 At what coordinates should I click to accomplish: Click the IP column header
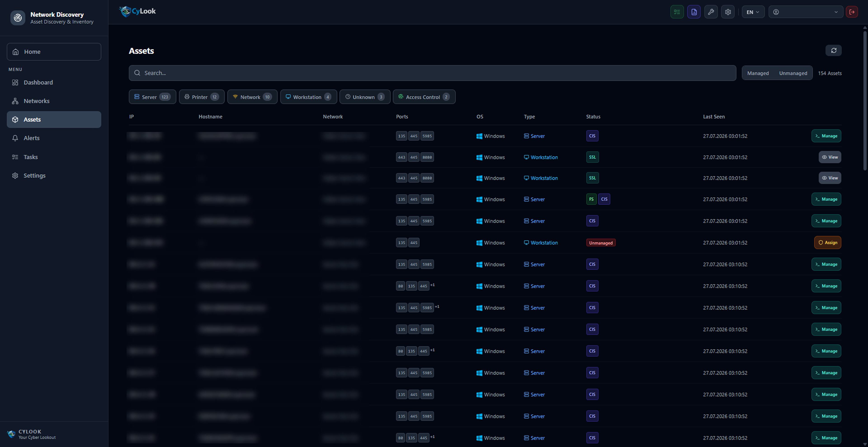pyautogui.click(x=131, y=117)
